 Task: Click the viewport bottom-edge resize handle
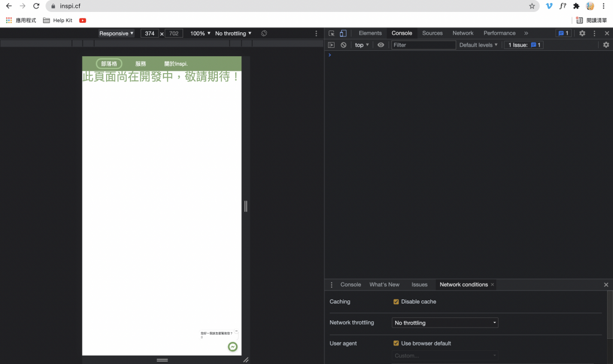(162, 360)
